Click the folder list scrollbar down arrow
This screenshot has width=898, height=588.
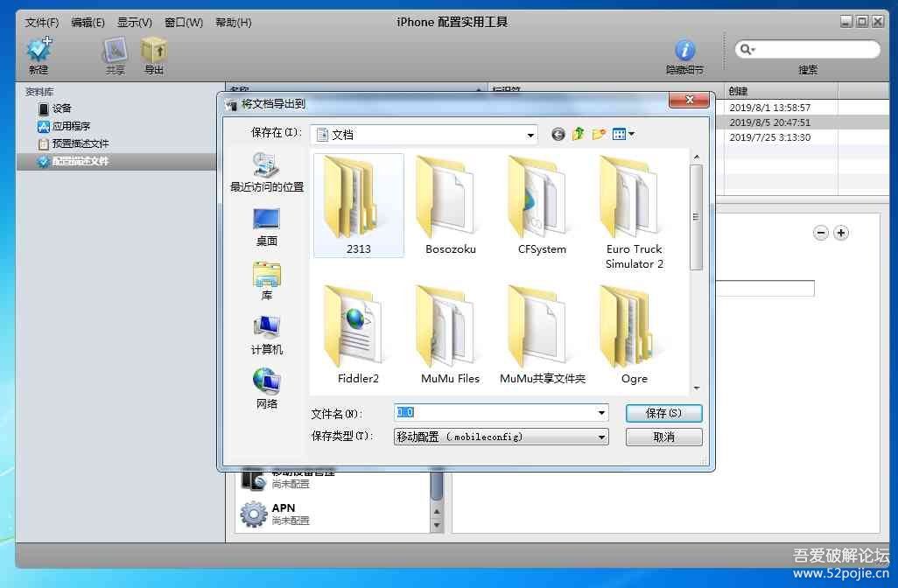coord(697,388)
